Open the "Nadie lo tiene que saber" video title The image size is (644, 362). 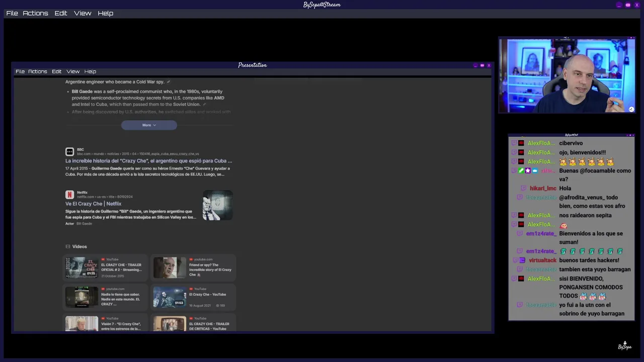[120, 299]
